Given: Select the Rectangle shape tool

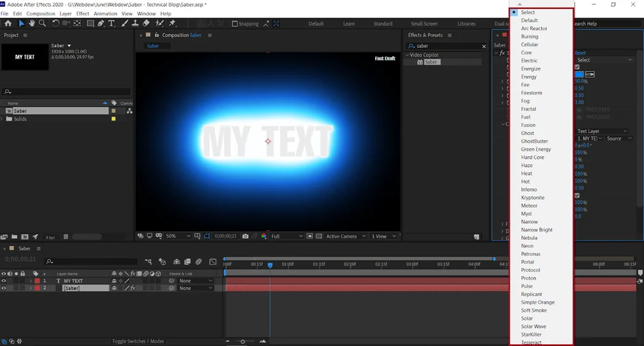Looking at the screenshot, I should click(x=90, y=23).
